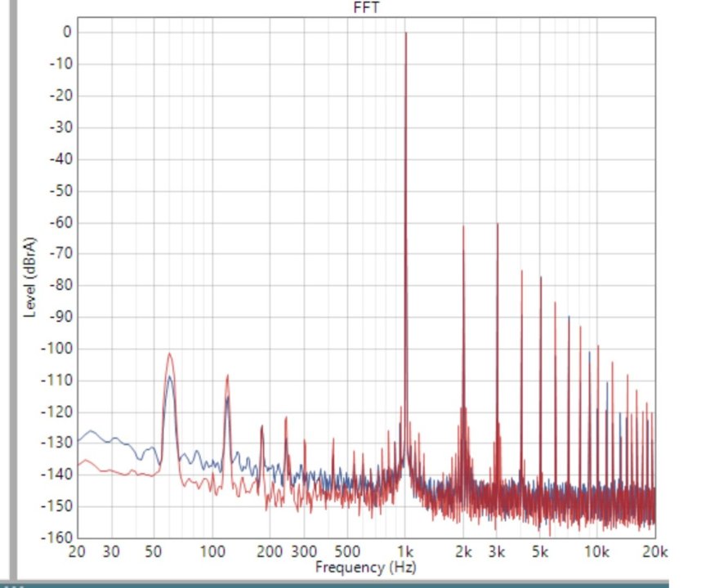The height and width of the screenshot is (588, 701).
Task: Click the -100 level axis tick label
Action: pyautogui.click(x=56, y=348)
